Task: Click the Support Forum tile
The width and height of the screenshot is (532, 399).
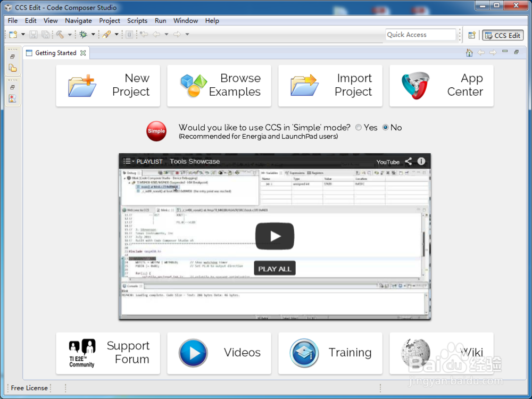Action: pyautogui.click(x=108, y=353)
